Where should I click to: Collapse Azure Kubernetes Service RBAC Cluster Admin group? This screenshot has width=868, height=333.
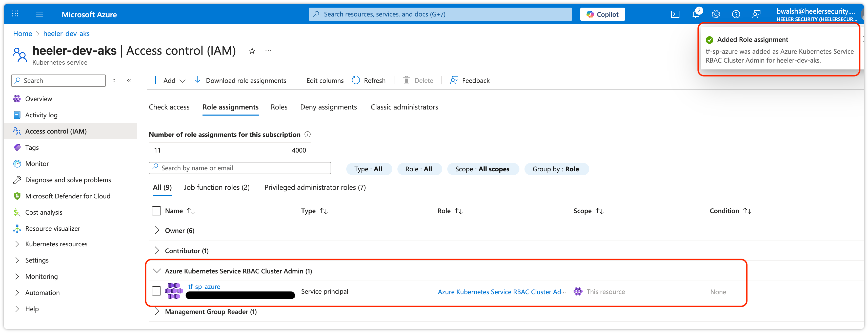(x=157, y=271)
